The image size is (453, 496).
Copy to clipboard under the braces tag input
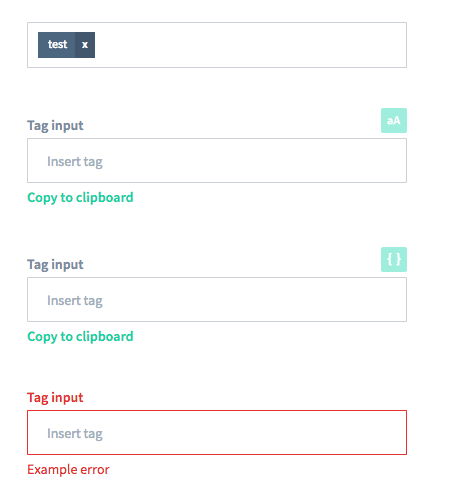coord(80,337)
